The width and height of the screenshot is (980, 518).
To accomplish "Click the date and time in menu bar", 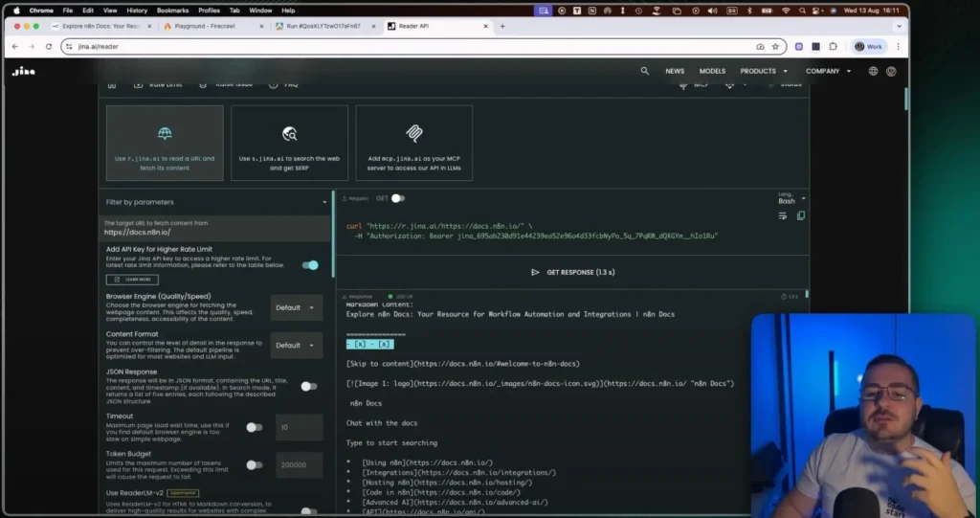I will pyautogui.click(x=871, y=11).
